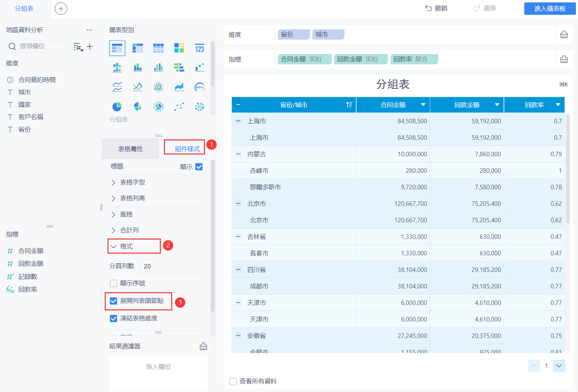The width and height of the screenshot is (578, 392).
Task: Select the rose chart icon
Action: [138, 107]
